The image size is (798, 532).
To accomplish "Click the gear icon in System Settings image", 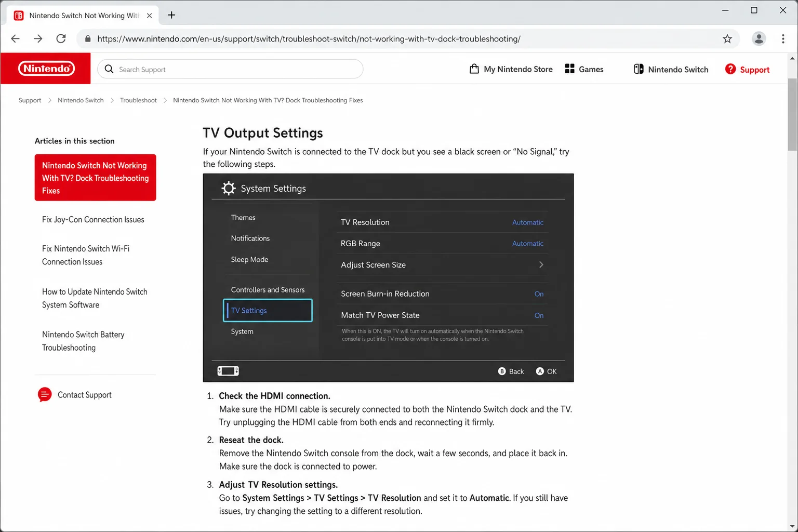I will [x=229, y=188].
